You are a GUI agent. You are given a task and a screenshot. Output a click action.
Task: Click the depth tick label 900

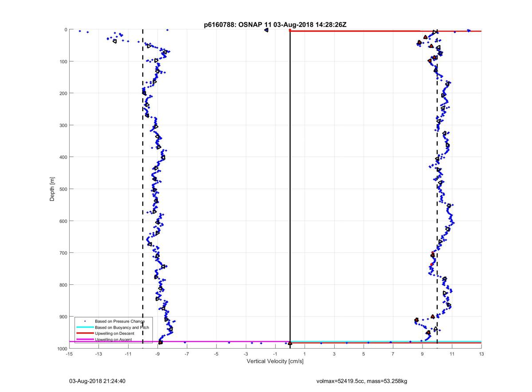pyautogui.click(x=63, y=317)
